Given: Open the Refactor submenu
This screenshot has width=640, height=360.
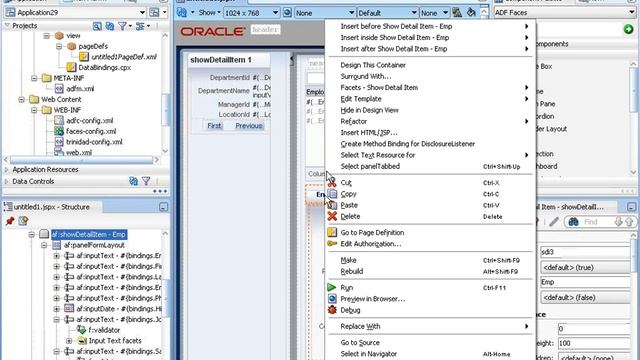Looking at the screenshot, I should click(x=430, y=121).
